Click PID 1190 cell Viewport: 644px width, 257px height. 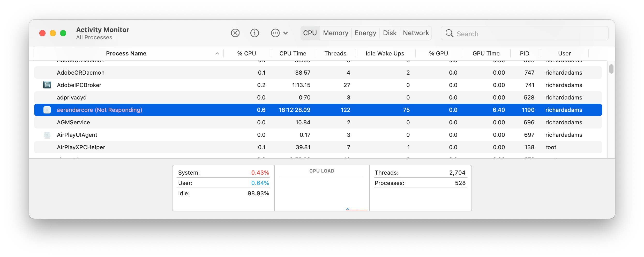[x=528, y=110]
